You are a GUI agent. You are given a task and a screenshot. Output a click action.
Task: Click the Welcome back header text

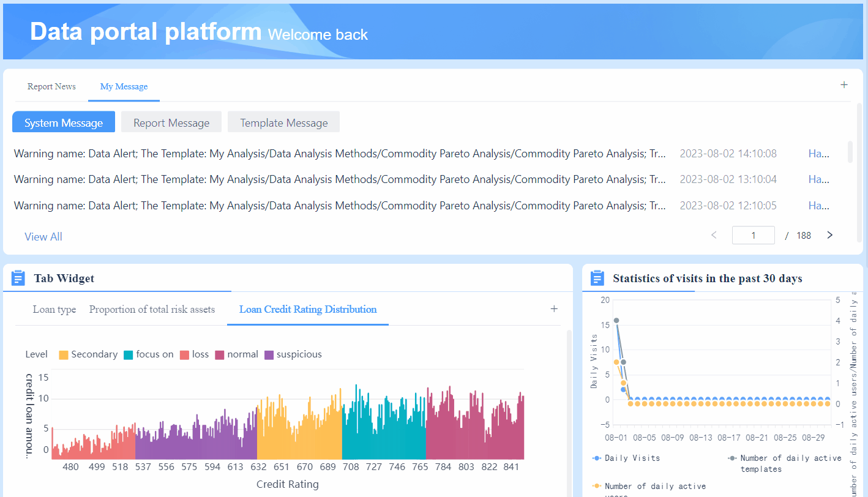coord(318,35)
